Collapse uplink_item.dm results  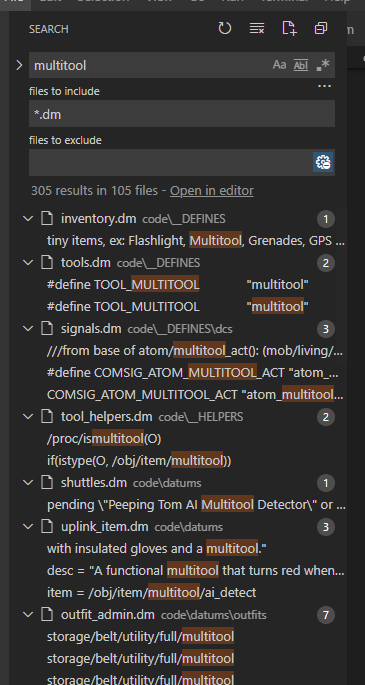coord(28,526)
